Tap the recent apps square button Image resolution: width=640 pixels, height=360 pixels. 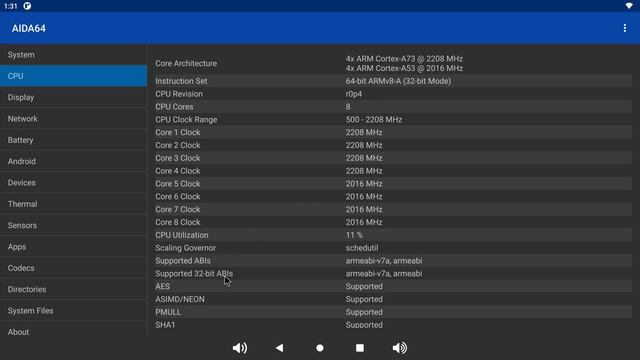click(360, 348)
